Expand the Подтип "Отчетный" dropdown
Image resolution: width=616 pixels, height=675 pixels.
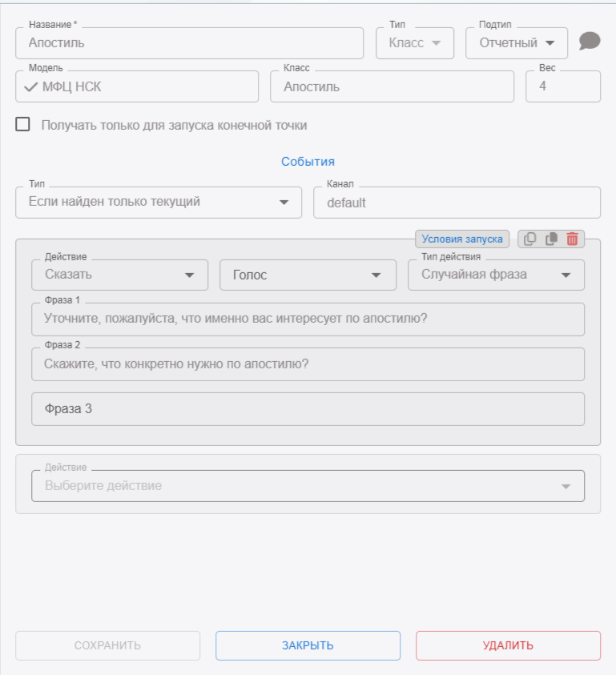click(x=517, y=43)
